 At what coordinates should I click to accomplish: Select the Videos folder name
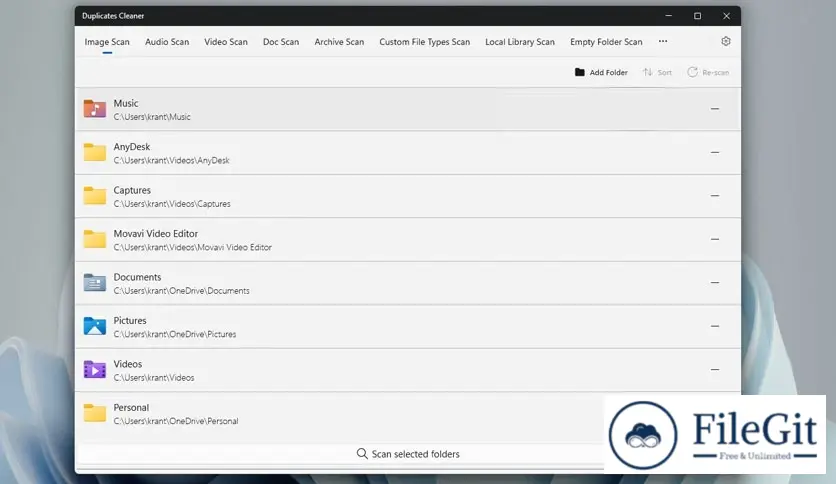pyautogui.click(x=127, y=364)
